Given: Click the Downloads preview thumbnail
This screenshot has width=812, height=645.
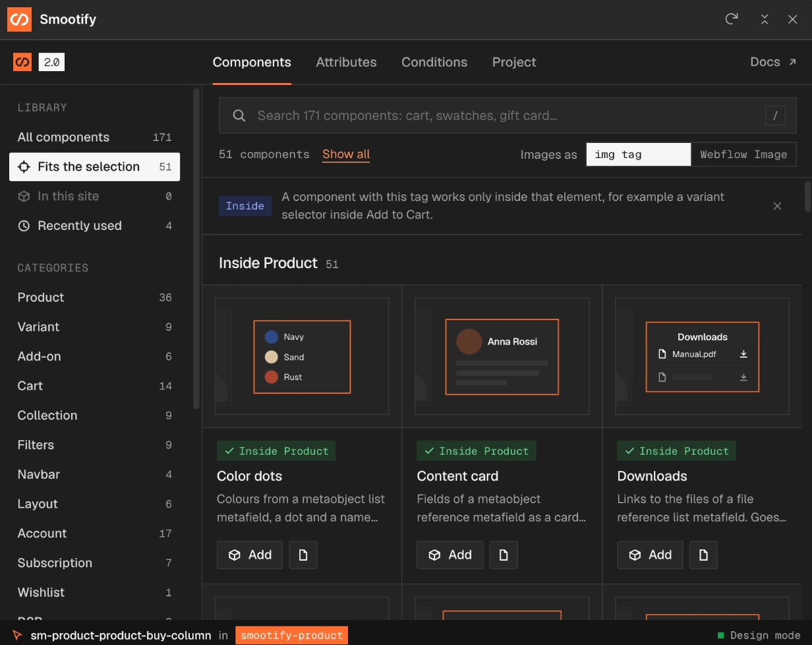Looking at the screenshot, I should click(x=702, y=356).
